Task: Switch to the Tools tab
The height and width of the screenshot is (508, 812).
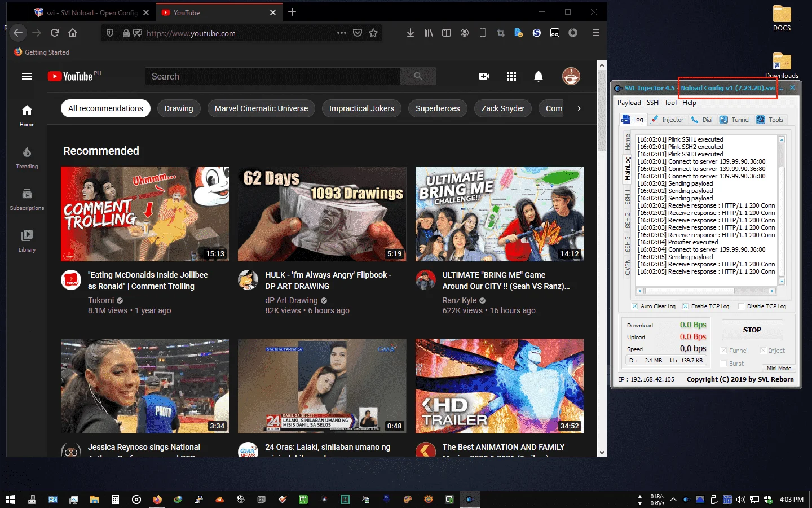Action: click(x=770, y=120)
